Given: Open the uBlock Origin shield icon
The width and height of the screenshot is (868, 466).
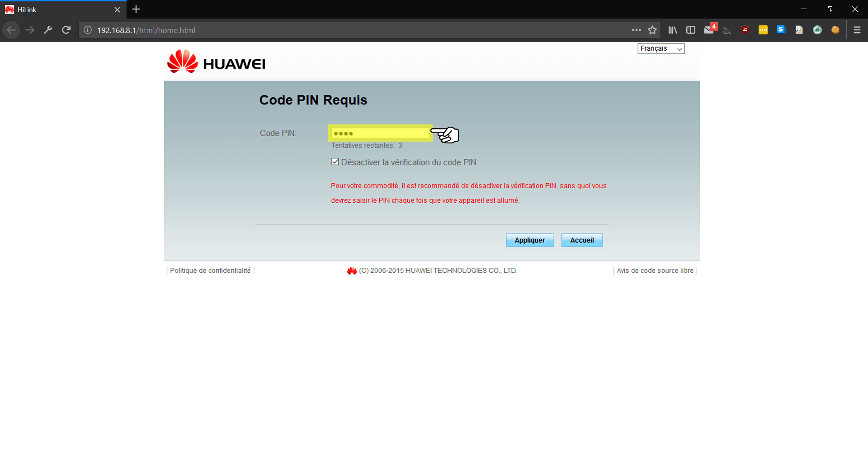Looking at the screenshot, I should (745, 30).
